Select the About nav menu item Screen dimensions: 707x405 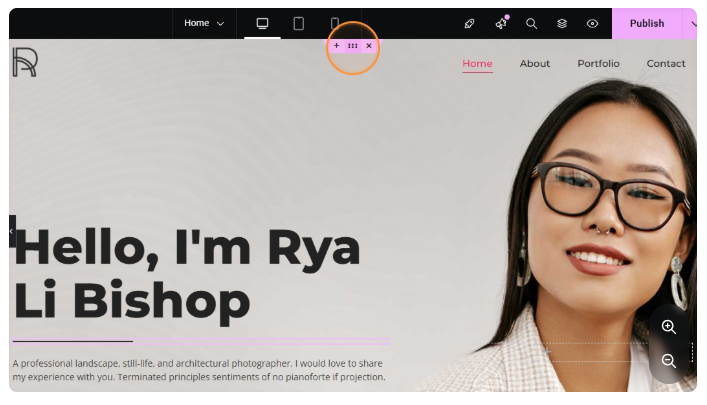pyautogui.click(x=535, y=64)
